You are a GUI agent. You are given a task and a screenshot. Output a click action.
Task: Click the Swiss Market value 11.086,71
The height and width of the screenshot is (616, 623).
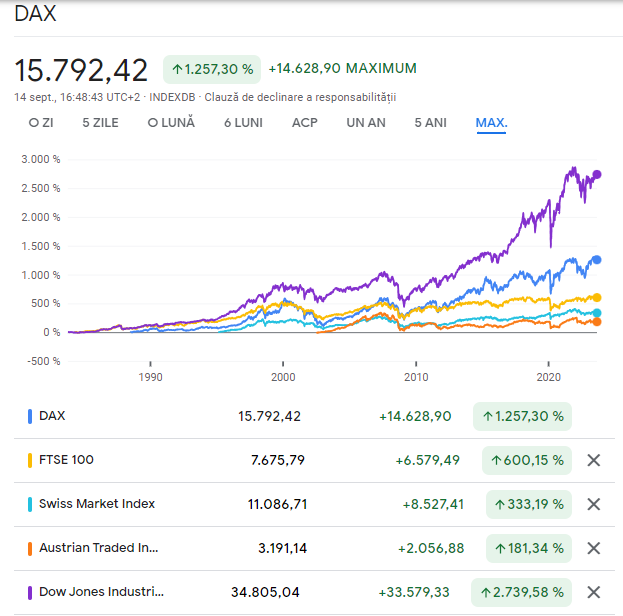(277, 505)
